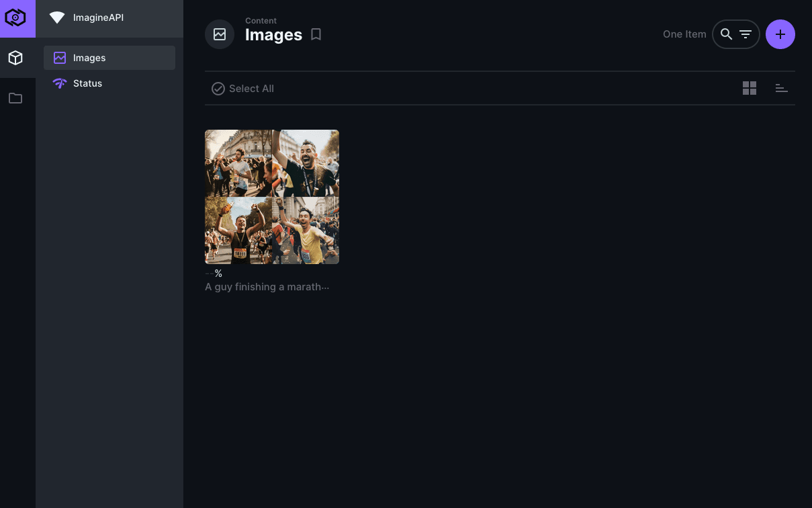Click the ImagineAPI project name

(98, 17)
